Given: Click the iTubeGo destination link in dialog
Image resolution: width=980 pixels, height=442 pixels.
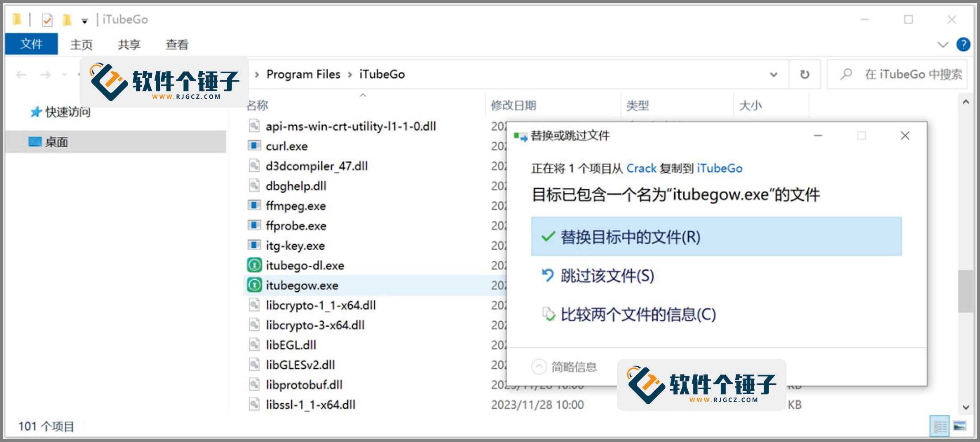Looking at the screenshot, I should click(x=720, y=168).
